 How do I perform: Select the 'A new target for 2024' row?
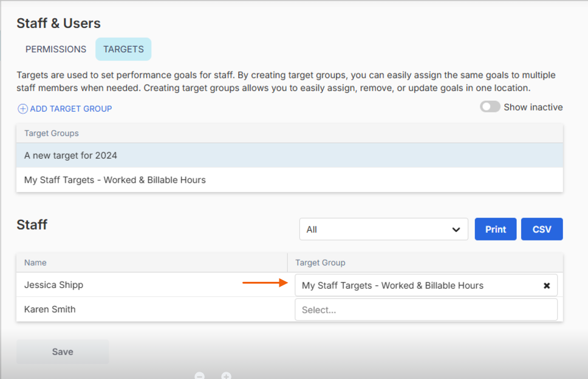290,155
